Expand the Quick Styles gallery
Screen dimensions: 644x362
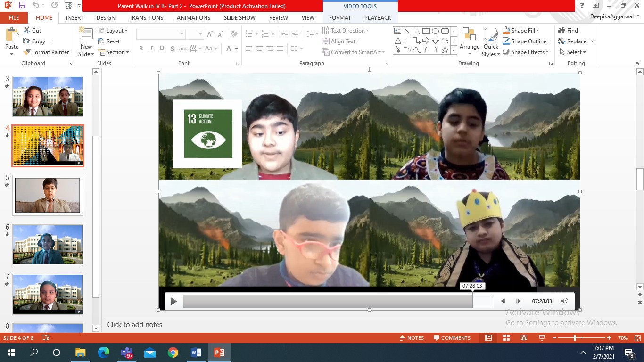(491, 42)
